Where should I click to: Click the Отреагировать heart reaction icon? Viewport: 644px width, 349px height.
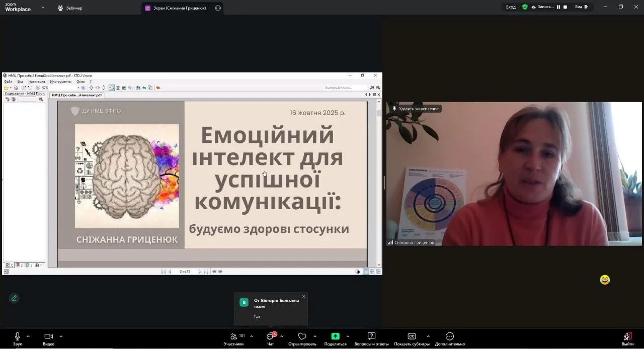pos(302,336)
